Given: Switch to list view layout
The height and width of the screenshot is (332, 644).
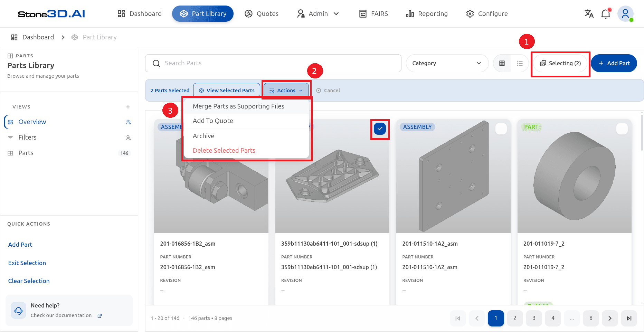Looking at the screenshot, I should 520,63.
